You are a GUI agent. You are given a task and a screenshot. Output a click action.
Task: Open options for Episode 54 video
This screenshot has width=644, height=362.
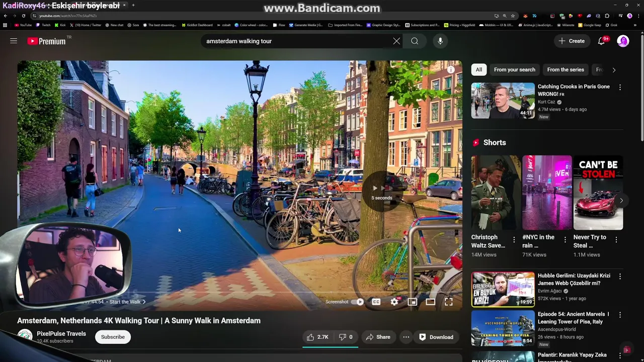click(620, 315)
